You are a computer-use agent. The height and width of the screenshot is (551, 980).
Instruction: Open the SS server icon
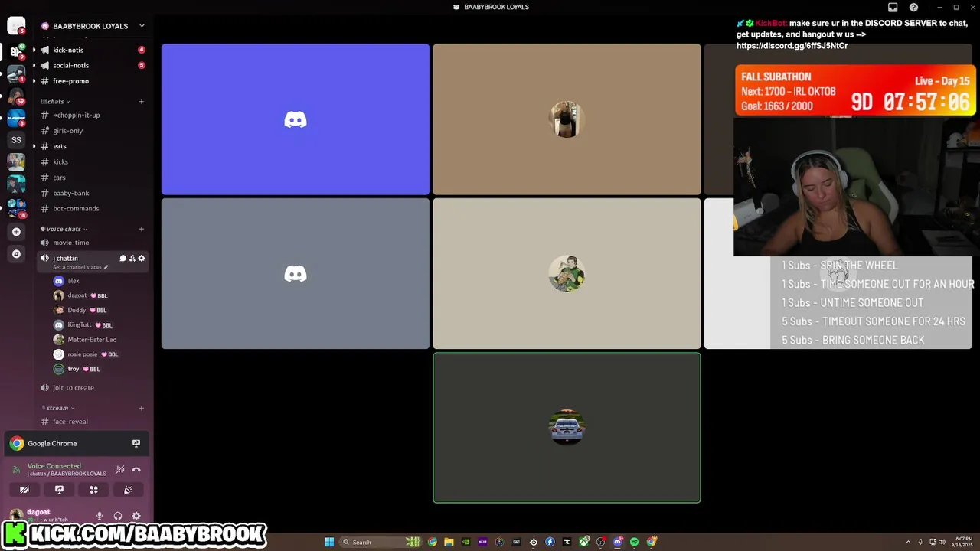16,140
